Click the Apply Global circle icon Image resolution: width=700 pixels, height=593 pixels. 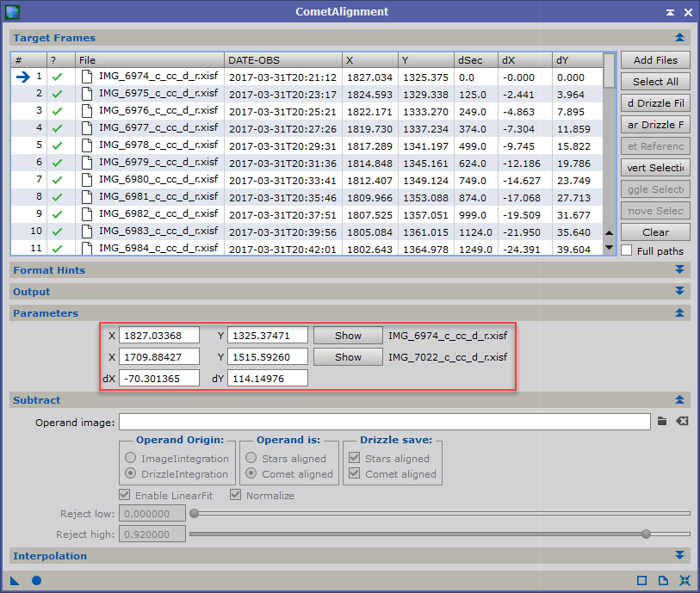point(37,580)
